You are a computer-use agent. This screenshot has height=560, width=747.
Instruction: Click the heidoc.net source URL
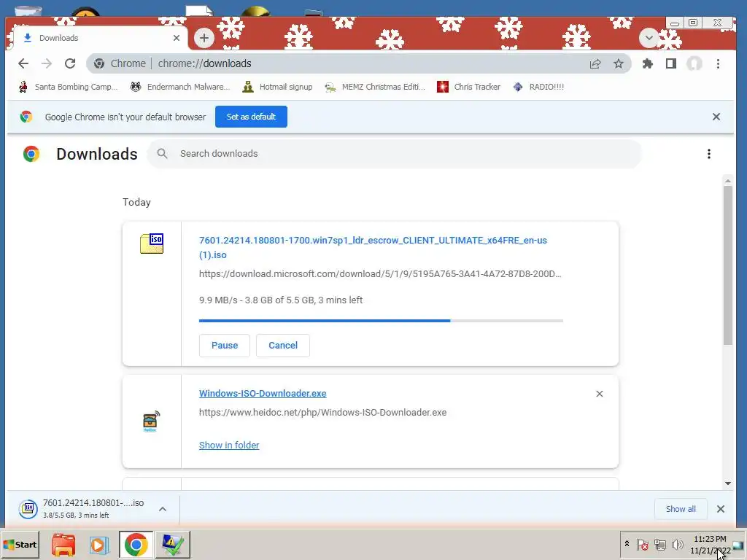(x=322, y=413)
